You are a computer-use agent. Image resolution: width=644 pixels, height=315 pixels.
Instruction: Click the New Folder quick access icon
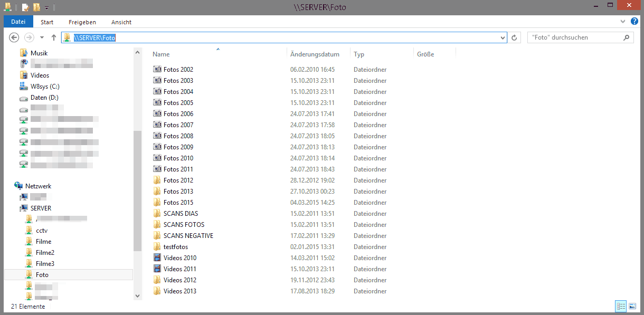[x=36, y=7]
